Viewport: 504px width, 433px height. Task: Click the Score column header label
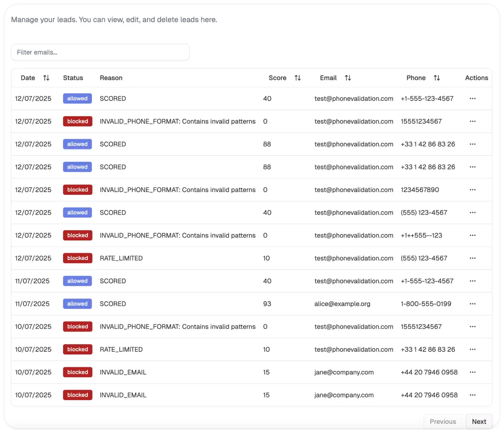coord(277,78)
